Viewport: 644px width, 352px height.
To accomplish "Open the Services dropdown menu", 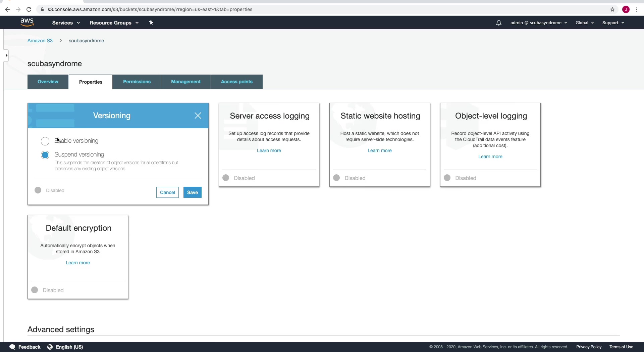I will pyautogui.click(x=66, y=23).
